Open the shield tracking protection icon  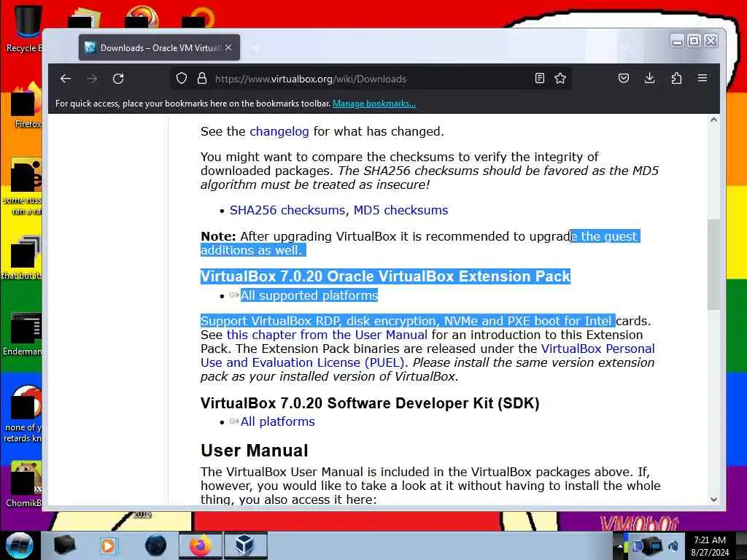pos(181,78)
